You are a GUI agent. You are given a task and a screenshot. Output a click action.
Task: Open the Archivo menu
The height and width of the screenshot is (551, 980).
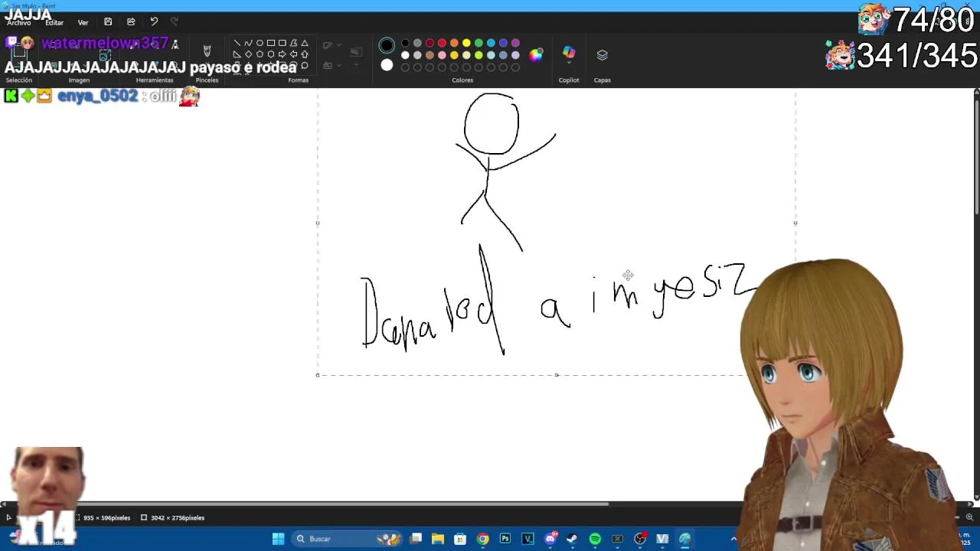click(x=19, y=22)
